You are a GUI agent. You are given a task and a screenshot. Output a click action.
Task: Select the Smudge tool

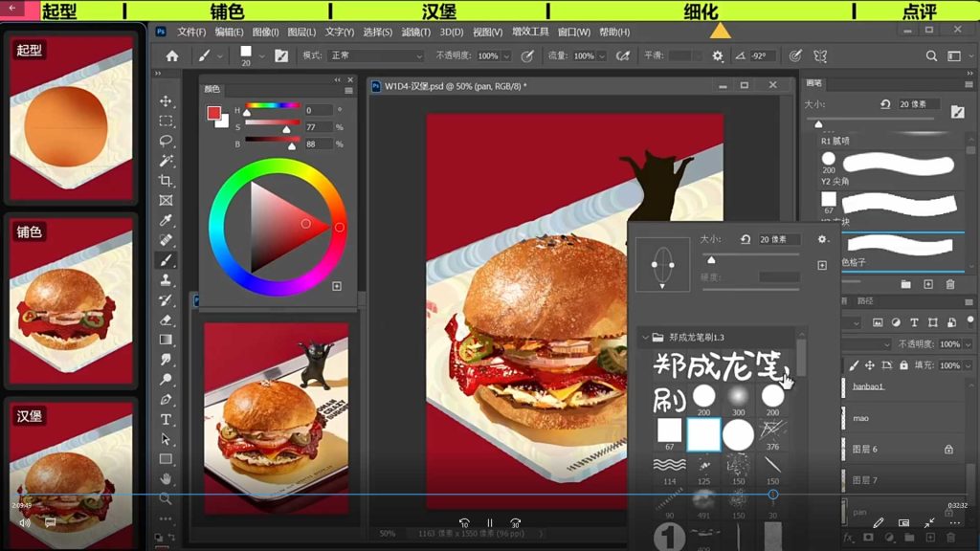(x=166, y=360)
